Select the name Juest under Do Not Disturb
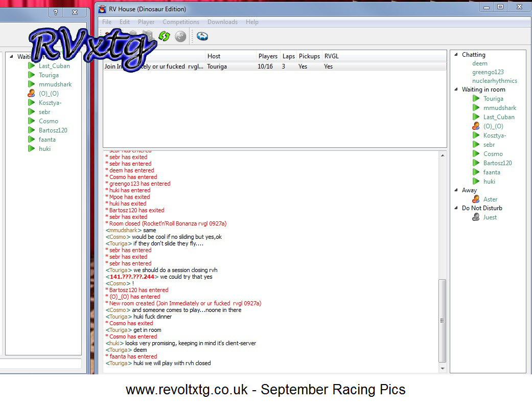Screen dimensions: 532x404 pos(490,217)
